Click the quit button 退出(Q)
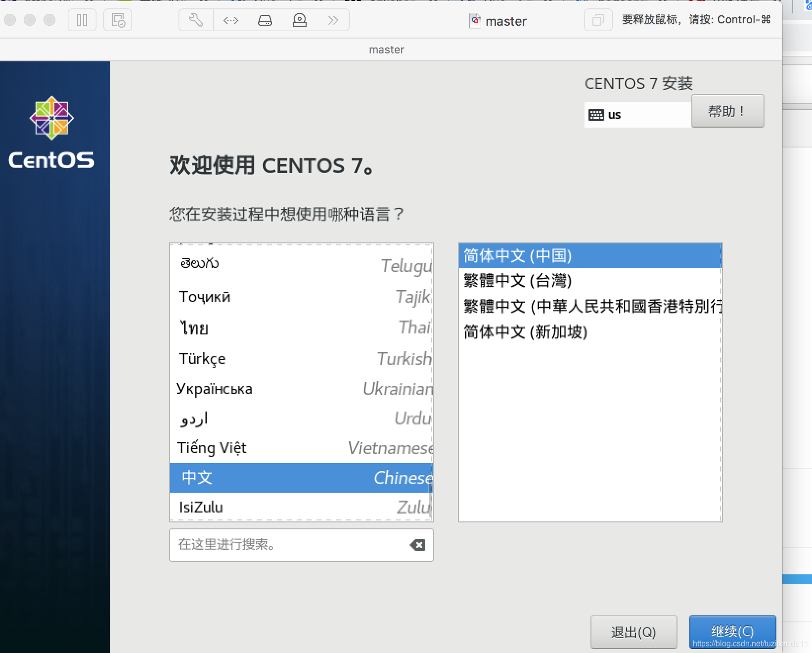The height and width of the screenshot is (653, 812). [633, 632]
